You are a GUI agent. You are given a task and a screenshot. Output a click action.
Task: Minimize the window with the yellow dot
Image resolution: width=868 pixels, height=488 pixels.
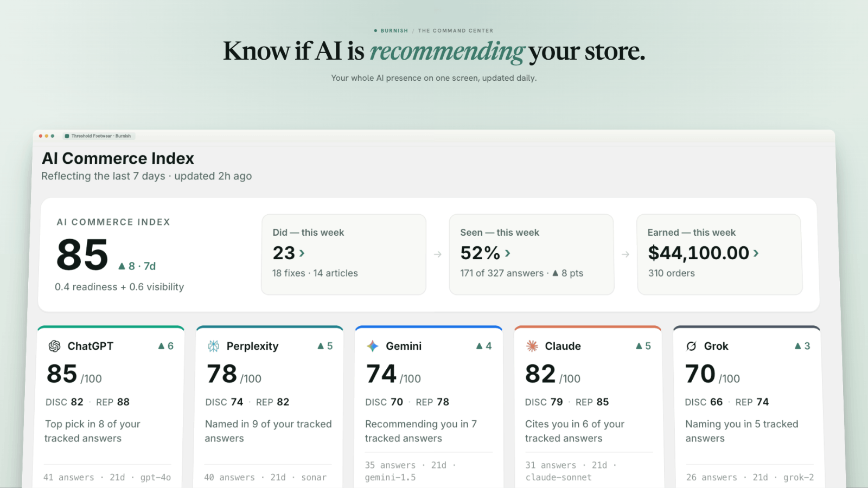pos(47,136)
